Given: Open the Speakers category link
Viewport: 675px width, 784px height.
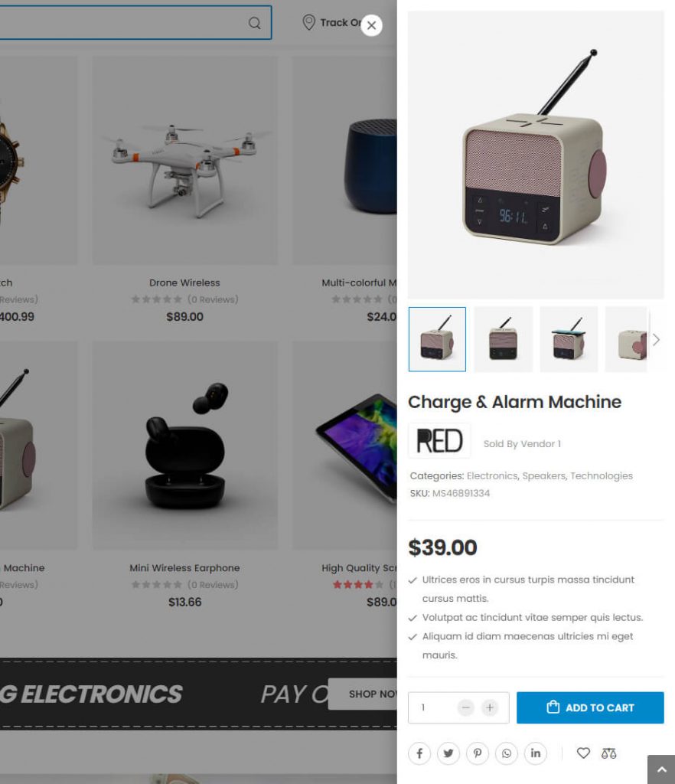Looking at the screenshot, I should pyautogui.click(x=543, y=476).
